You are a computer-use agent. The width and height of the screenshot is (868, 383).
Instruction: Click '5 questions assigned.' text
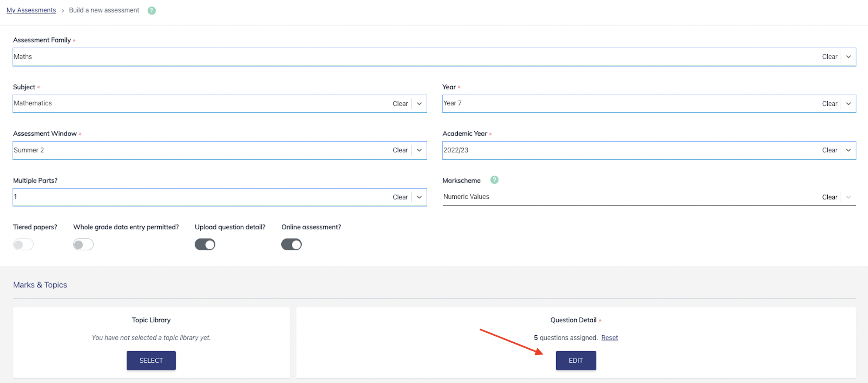[x=566, y=337]
